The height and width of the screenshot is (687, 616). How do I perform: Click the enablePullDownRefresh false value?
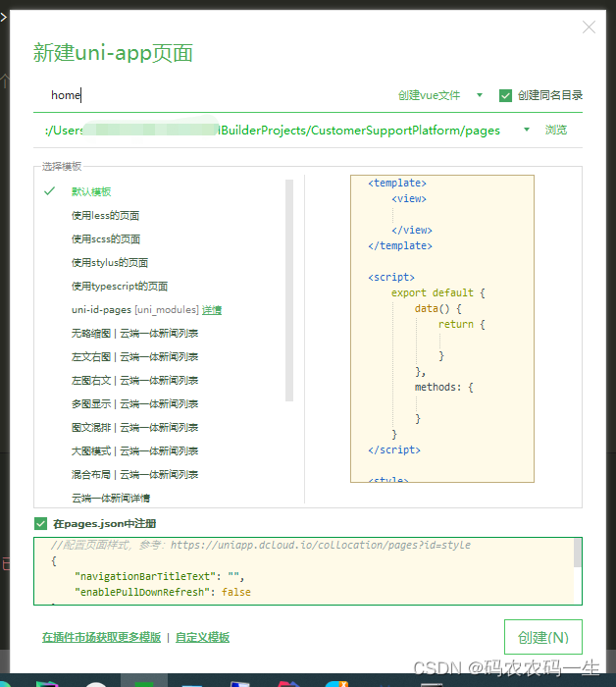[x=236, y=593]
